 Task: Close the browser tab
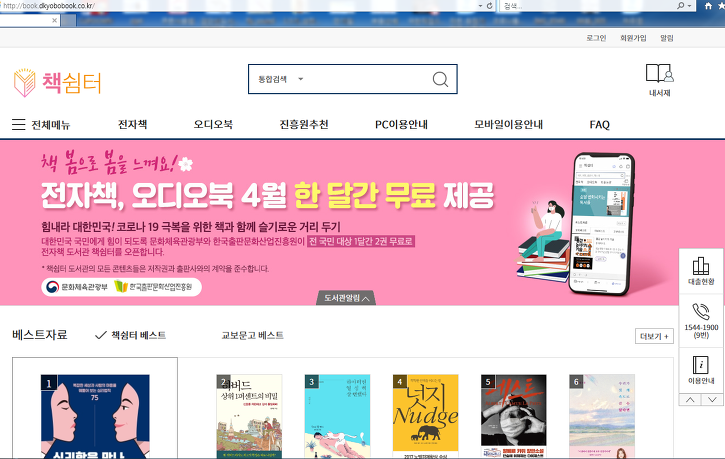tap(55, 20)
